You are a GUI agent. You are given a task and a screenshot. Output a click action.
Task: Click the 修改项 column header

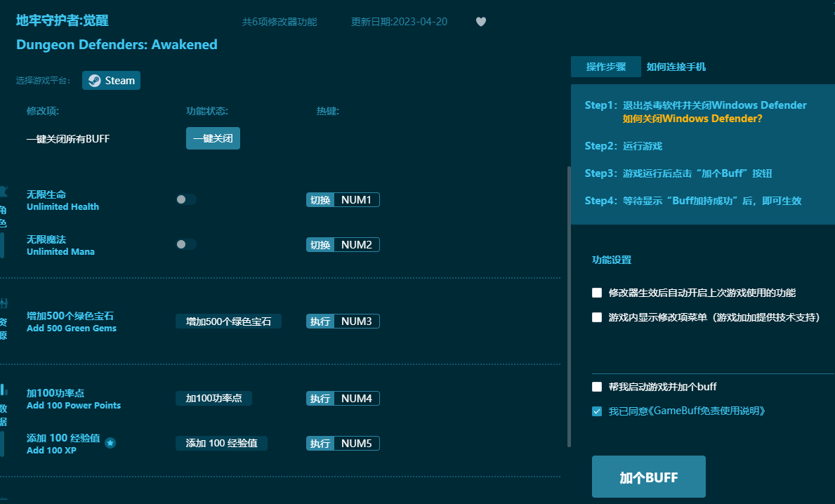click(43, 111)
